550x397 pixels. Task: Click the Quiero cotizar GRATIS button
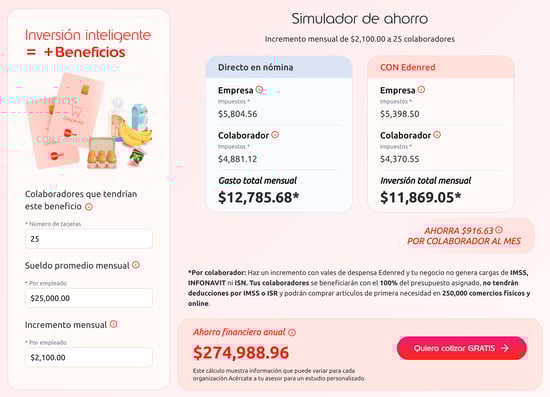tap(462, 348)
